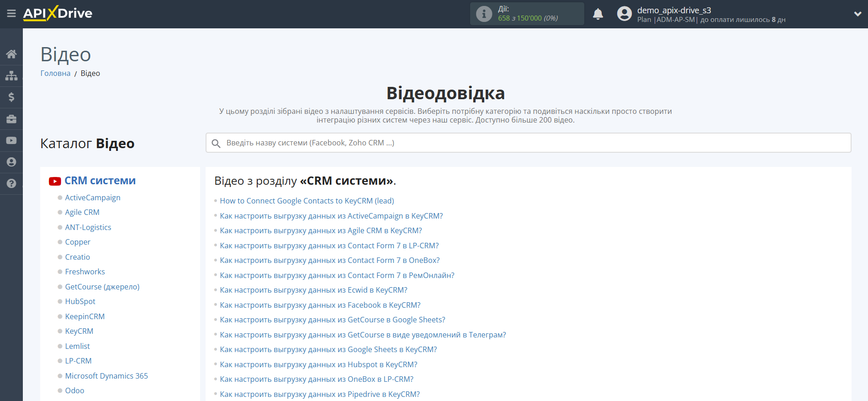Select Creatio in catalog

pyautogui.click(x=78, y=257)
